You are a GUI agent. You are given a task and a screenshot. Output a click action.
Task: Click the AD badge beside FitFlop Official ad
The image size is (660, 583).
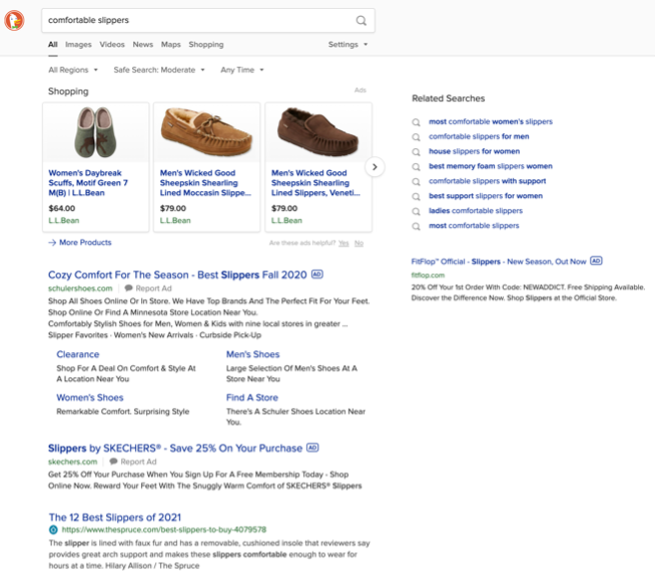(x=596, y=261)
